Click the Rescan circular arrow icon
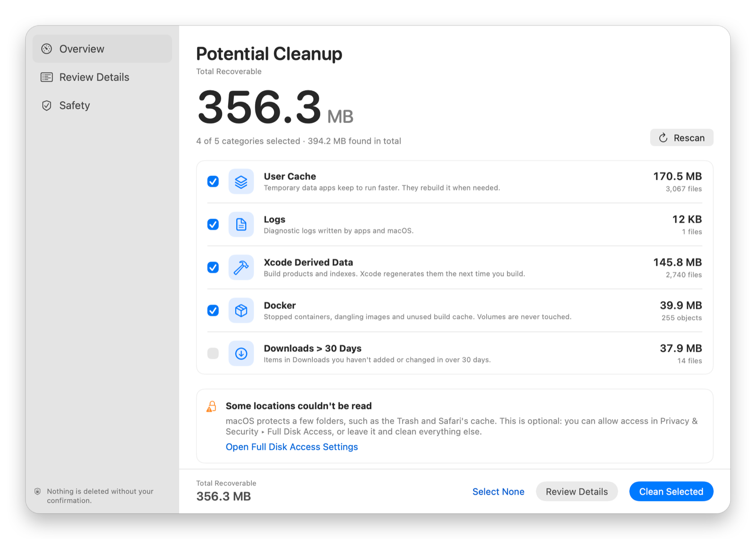756x539 pixels. [x=663, y=138]
